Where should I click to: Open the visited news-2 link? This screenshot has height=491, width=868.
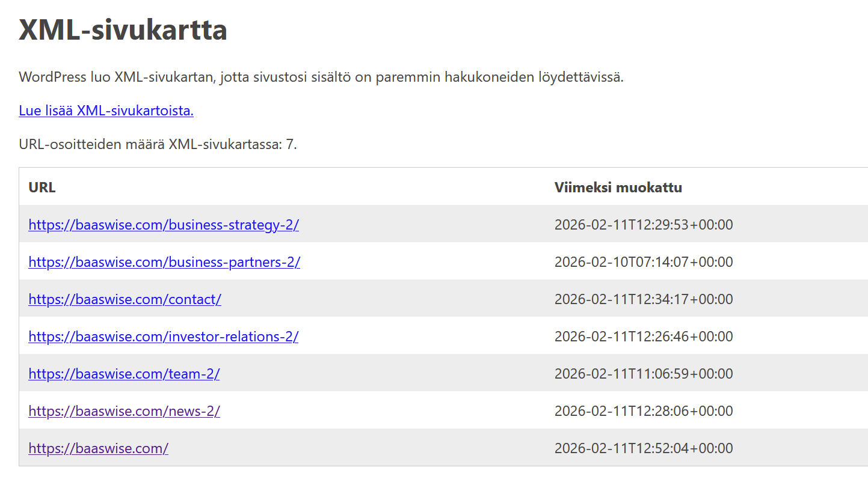coord(124,411)
